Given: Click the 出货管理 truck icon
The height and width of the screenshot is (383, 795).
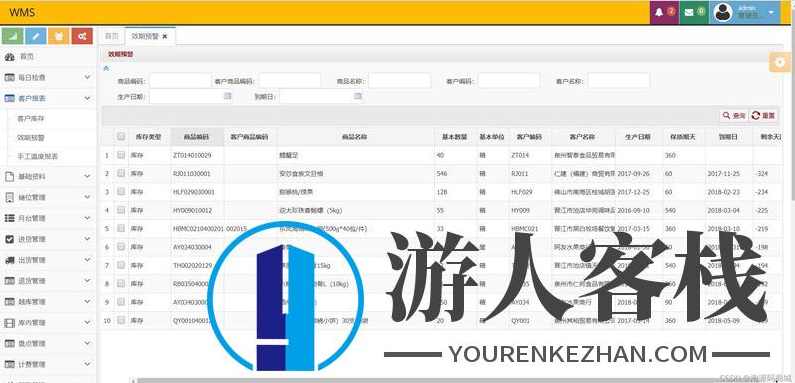Looking at the screenshot, I should pyautogui.click(x=10, y=260).
